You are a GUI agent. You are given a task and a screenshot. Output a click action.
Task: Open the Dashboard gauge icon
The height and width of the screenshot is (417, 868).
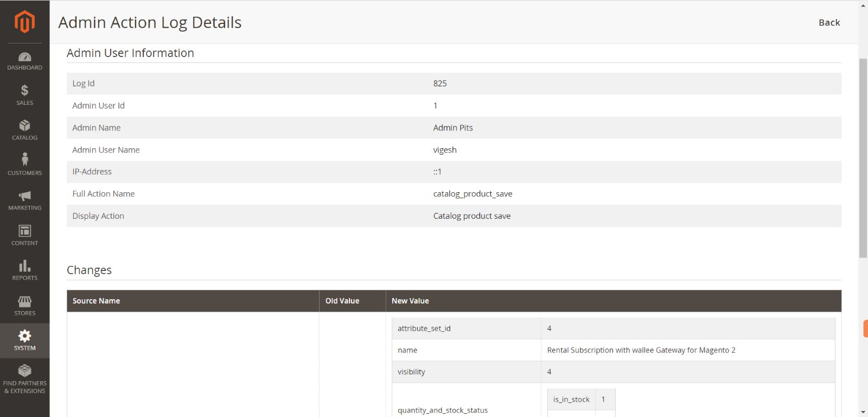click(x=24, y=58)
